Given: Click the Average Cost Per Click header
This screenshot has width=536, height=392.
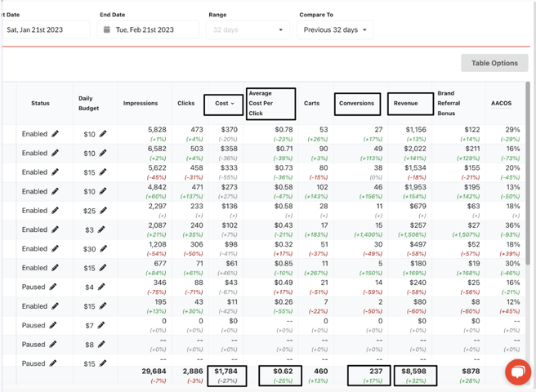Looking at the screenshot, I should click(x=261, y=103).
